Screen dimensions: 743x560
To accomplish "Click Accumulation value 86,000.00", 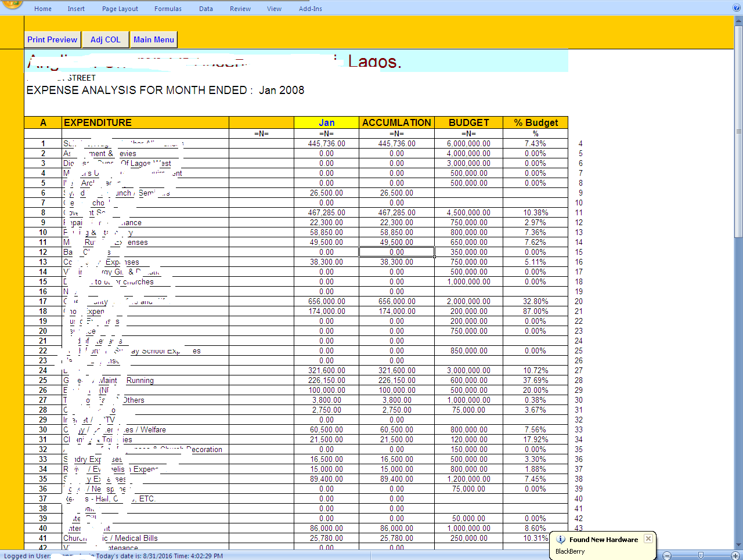I will coord(396,528).
